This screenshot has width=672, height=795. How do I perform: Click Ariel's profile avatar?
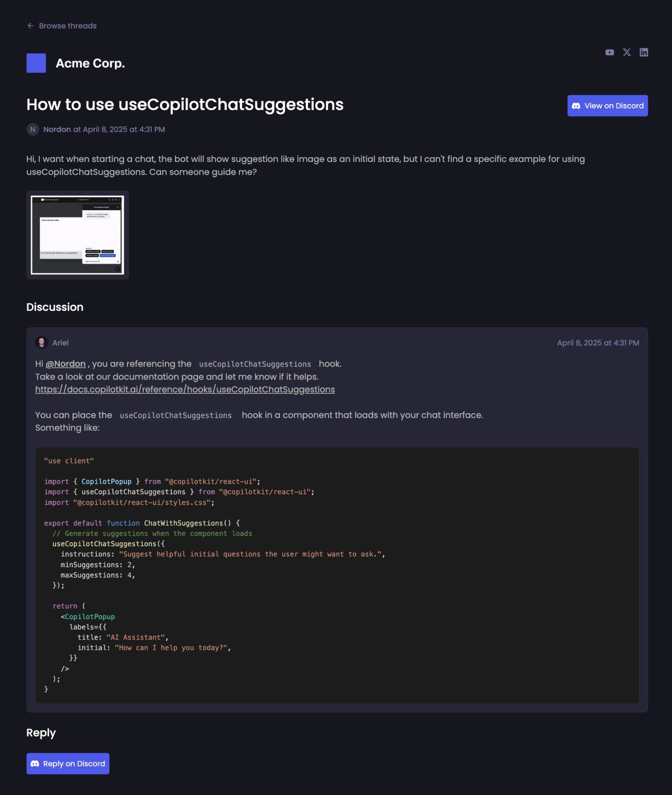42,343
